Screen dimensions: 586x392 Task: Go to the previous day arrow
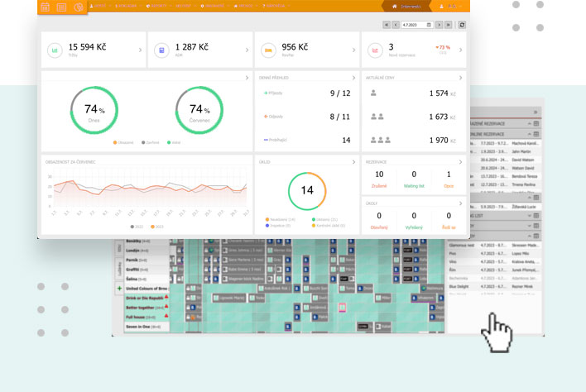click(397, 25)
